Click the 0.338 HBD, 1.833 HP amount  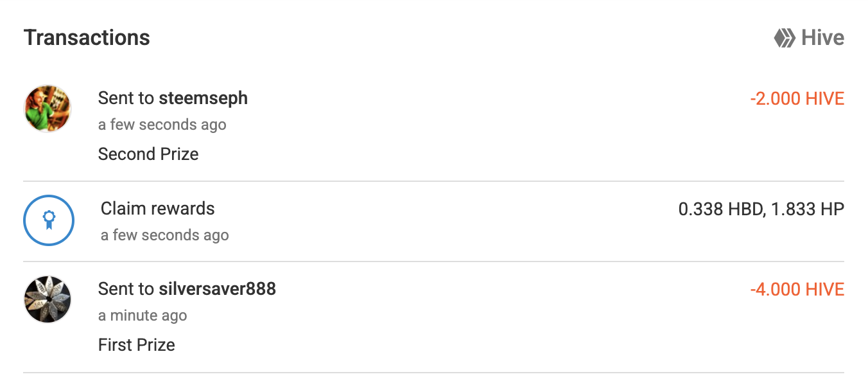pos(761,209)
